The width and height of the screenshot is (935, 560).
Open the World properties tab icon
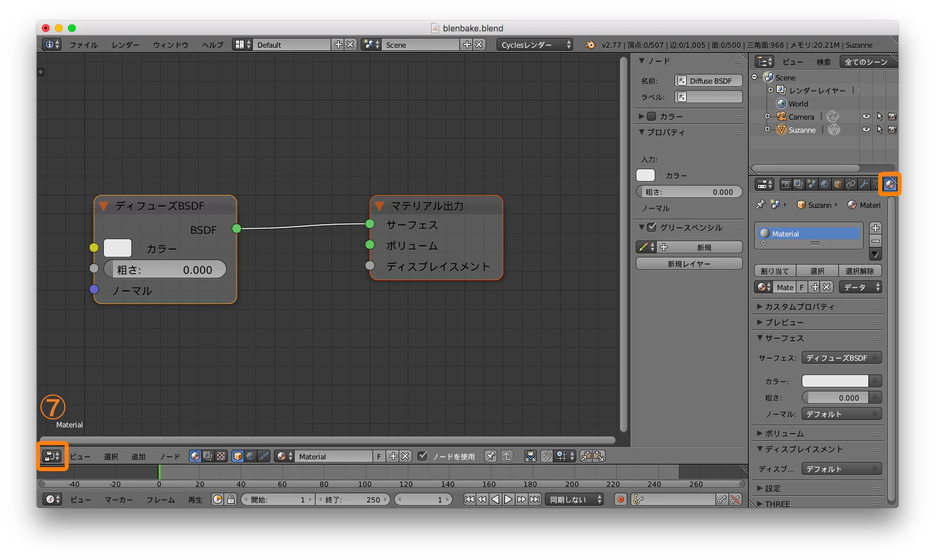pos(825,184)
